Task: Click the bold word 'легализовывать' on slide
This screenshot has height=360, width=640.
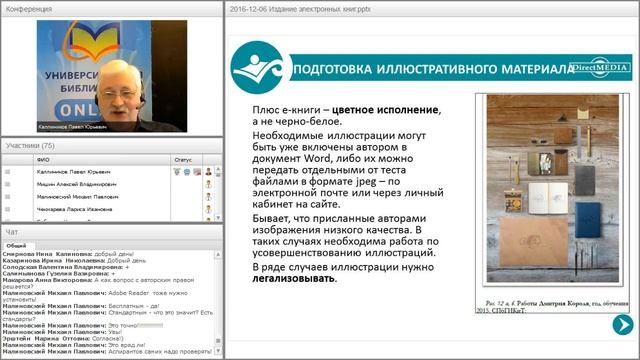Action: (x=293, y=278)
